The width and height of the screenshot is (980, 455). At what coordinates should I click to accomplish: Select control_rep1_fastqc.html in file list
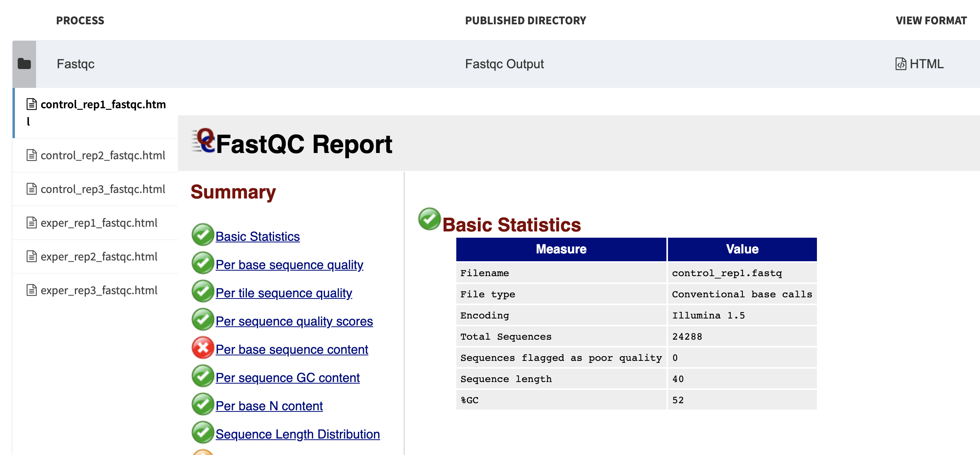(96, 113)
